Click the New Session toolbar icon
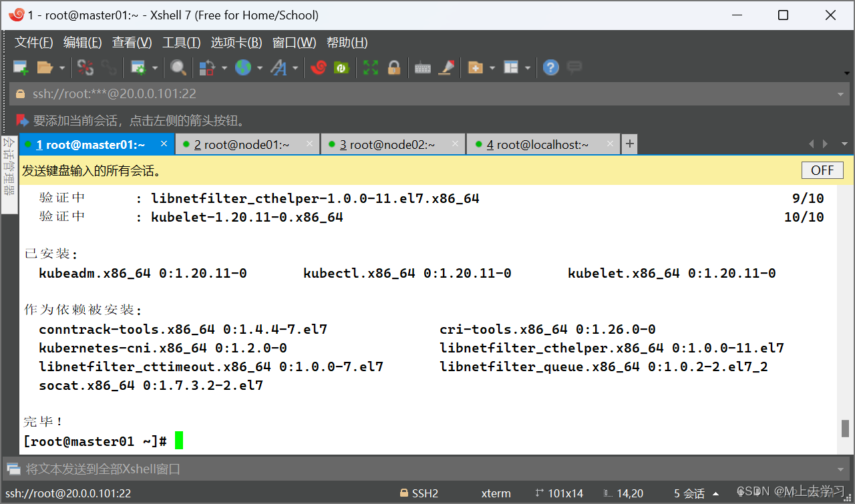 coord(21,67)
